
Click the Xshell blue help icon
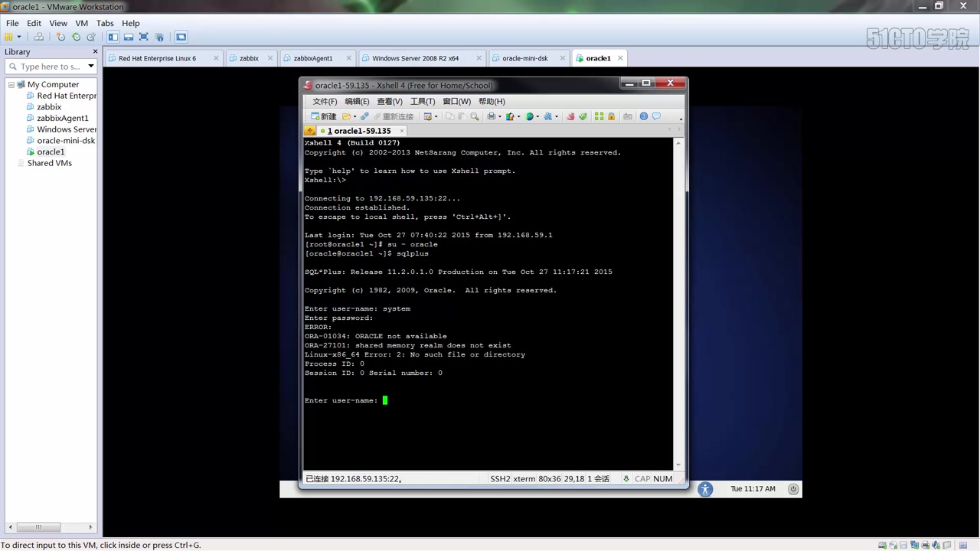[x=644, y=116]
